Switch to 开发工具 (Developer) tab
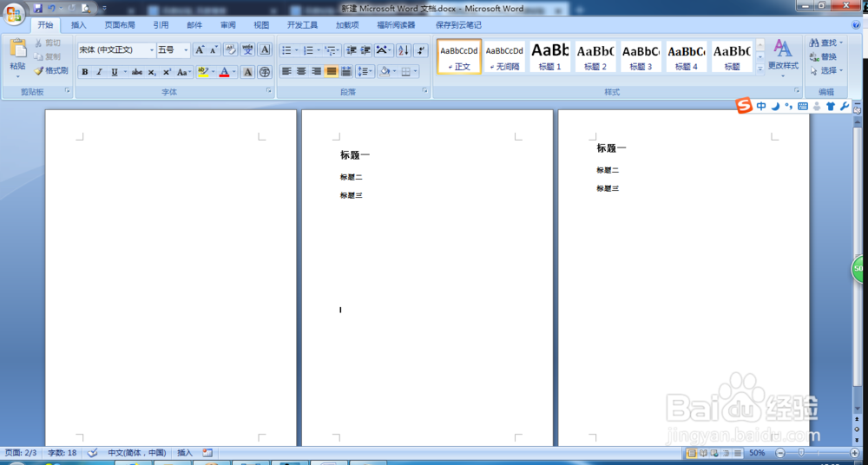868x465 pixels. [302, 25]
